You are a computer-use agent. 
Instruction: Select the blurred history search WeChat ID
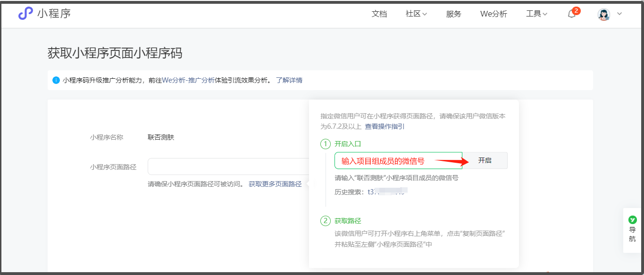coord(386,192)
